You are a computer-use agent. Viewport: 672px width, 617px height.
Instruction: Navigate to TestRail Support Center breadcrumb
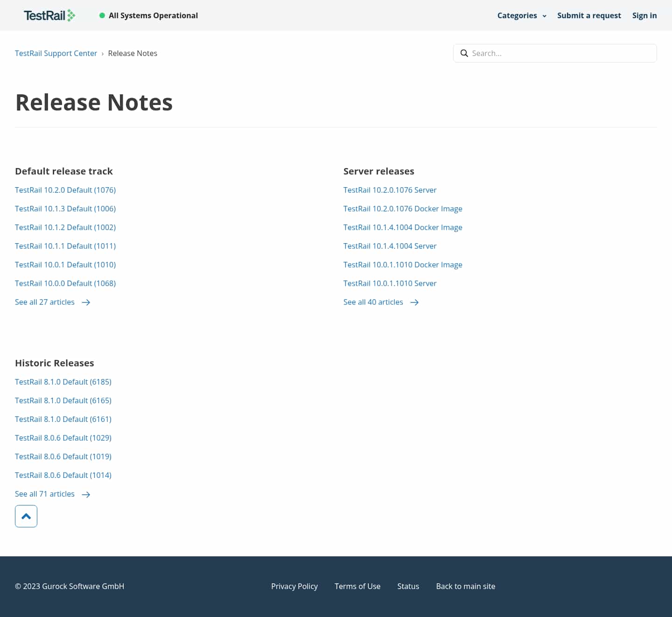pyautogui.click(x=56, y=53)
